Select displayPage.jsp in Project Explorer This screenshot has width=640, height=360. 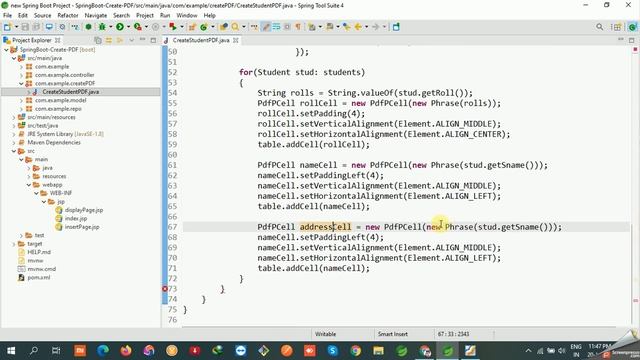pos(84,210)
